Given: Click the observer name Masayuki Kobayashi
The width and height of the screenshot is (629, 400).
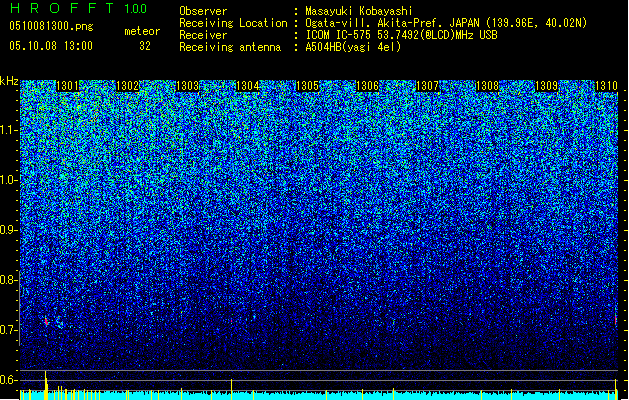Looking at the screenshot, I should tap(359, 11).
